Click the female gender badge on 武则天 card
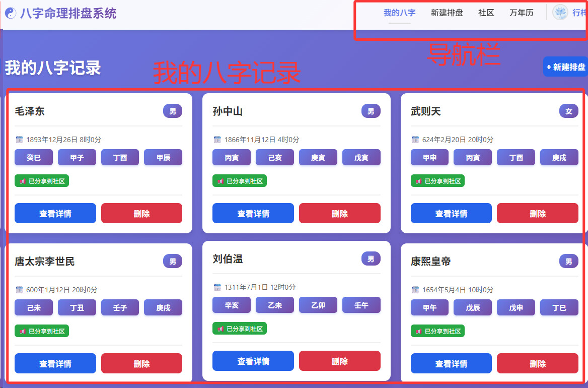This screenshot has width=588, height=388. point(568,111)
